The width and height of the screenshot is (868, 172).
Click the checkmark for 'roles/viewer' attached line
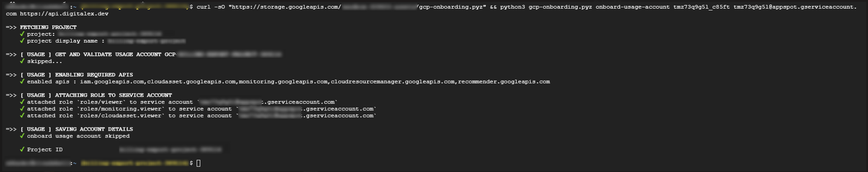22,102
